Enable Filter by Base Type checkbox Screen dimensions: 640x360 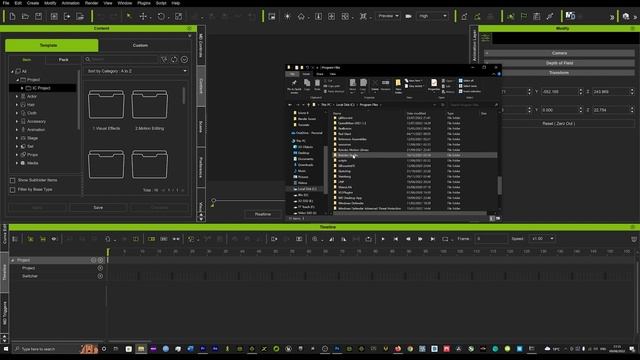(13, 190)
